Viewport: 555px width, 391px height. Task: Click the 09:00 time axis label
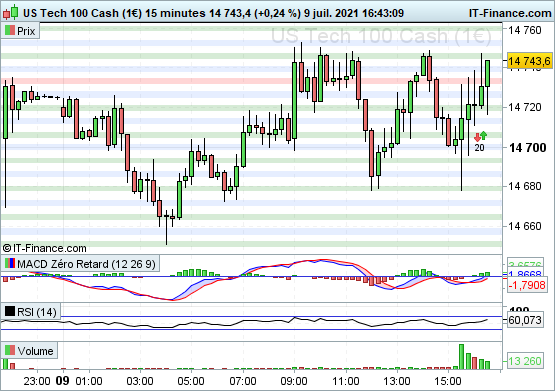[294, 381]
